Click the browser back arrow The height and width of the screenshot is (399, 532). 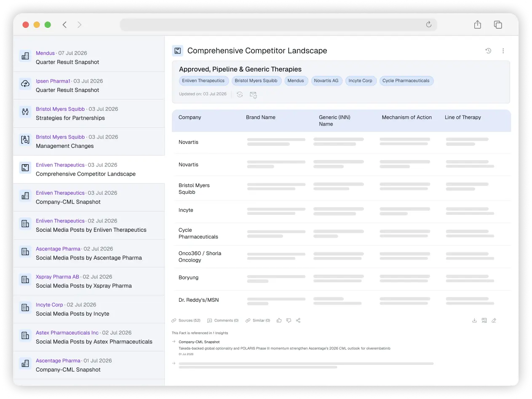pyautogui.click(x=64, y=25)
